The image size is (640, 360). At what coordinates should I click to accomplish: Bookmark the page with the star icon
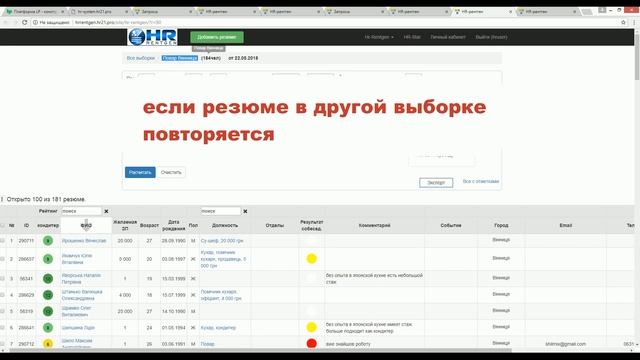pos(623,22)
